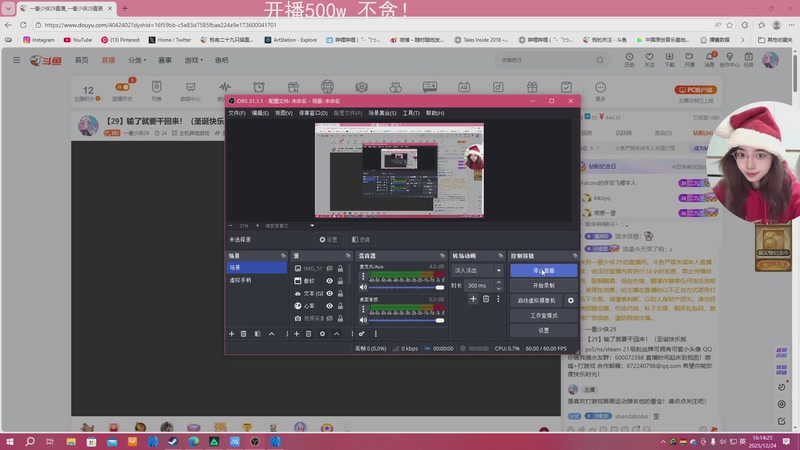800x450 pixels.
Task: Toggle the 直播开关 switch on the Douyu toolbar
Action: 122,87
